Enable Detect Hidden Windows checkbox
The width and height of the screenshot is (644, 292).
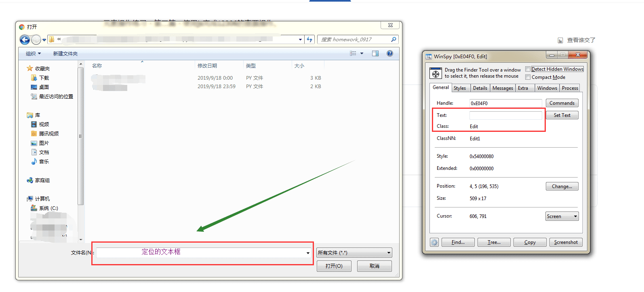(528, 69)
